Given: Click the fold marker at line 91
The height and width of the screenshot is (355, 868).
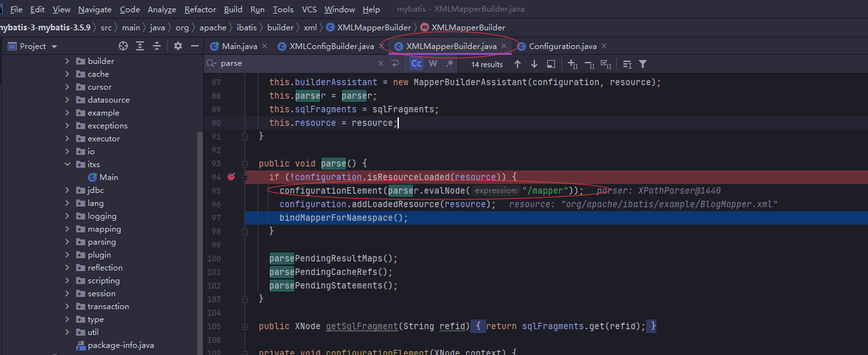Looking at the screenshot, I should point(245,136).
